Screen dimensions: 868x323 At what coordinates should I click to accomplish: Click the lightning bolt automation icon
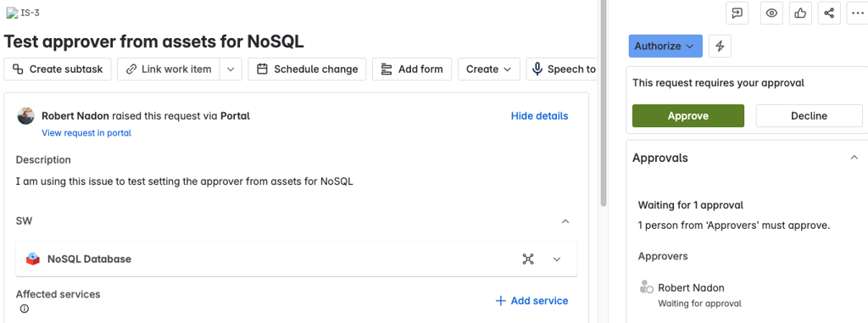[x=720, y=46]
